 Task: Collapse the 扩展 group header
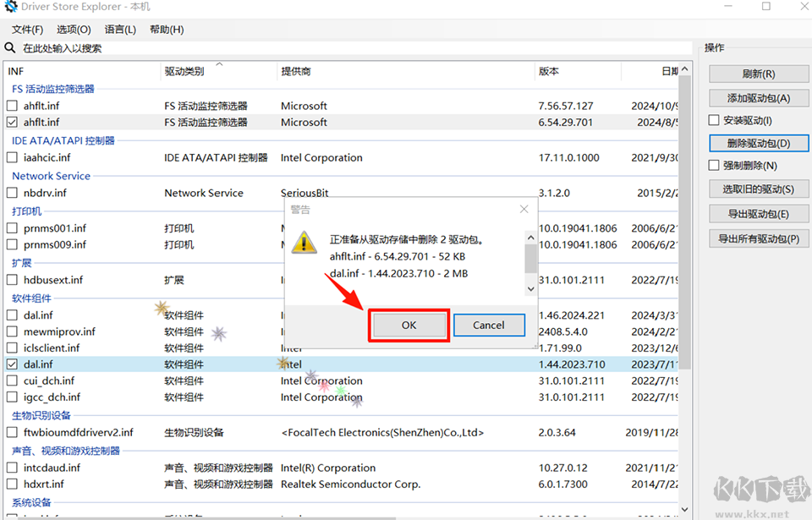pos(22,263)
